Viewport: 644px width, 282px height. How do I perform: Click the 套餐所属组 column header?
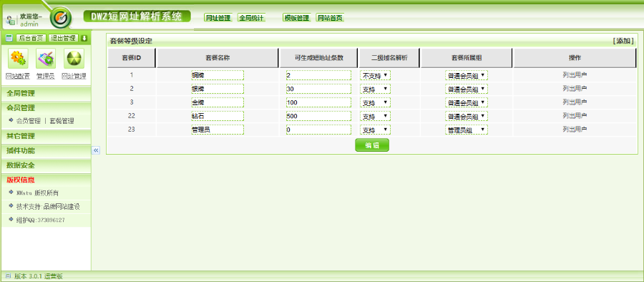pyautogui.click(x=467, y=58)
